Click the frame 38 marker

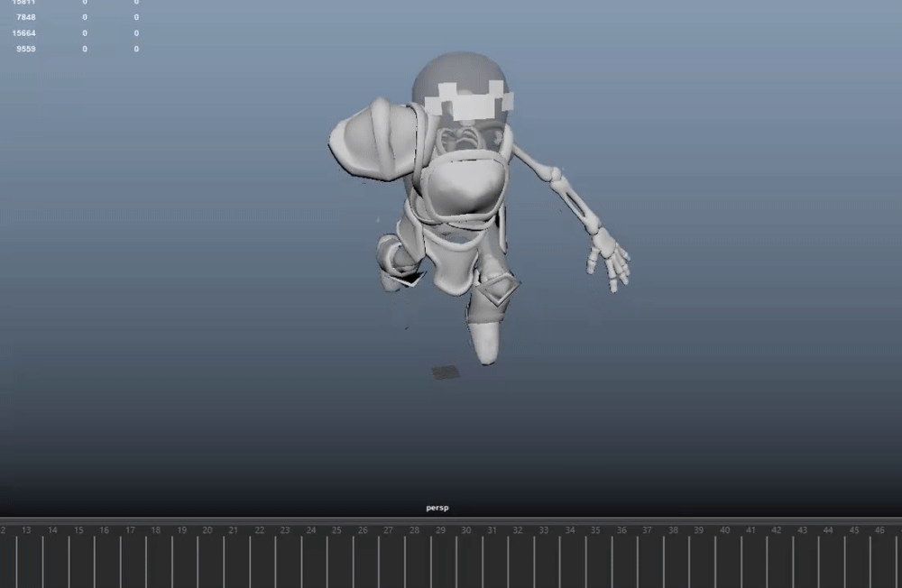673,530
